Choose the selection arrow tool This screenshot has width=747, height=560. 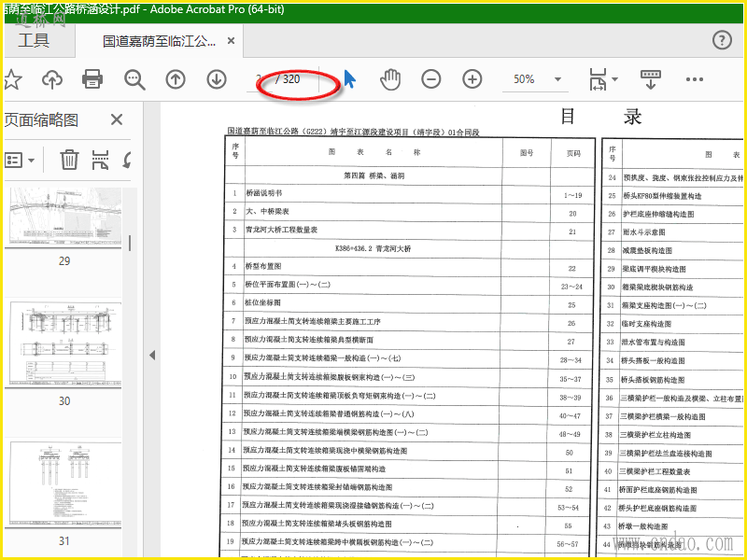[349, 79]
